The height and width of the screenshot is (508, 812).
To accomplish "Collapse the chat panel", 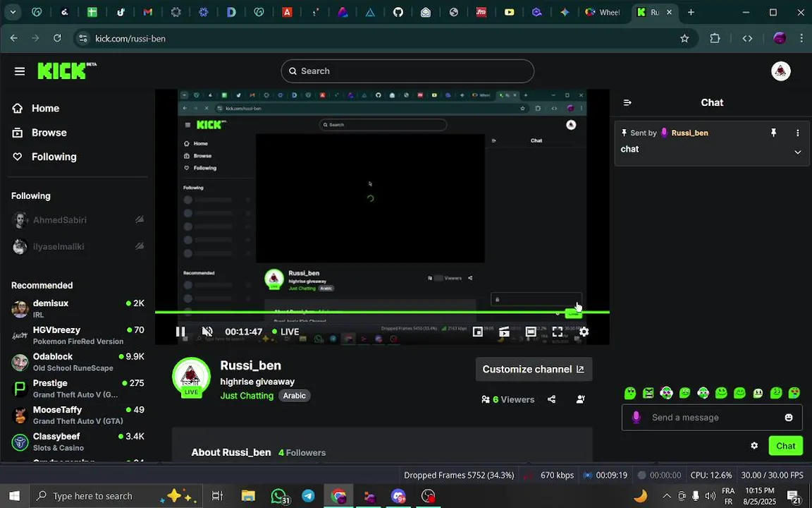I will pyautogui.click(x=627, y=102).
